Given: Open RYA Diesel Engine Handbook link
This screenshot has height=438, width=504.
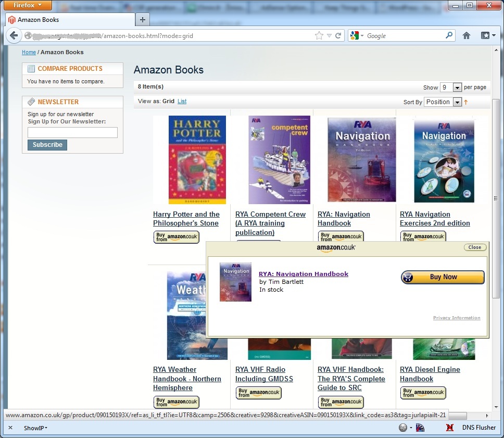Looking at the screenshot, I should coord(430,374).
